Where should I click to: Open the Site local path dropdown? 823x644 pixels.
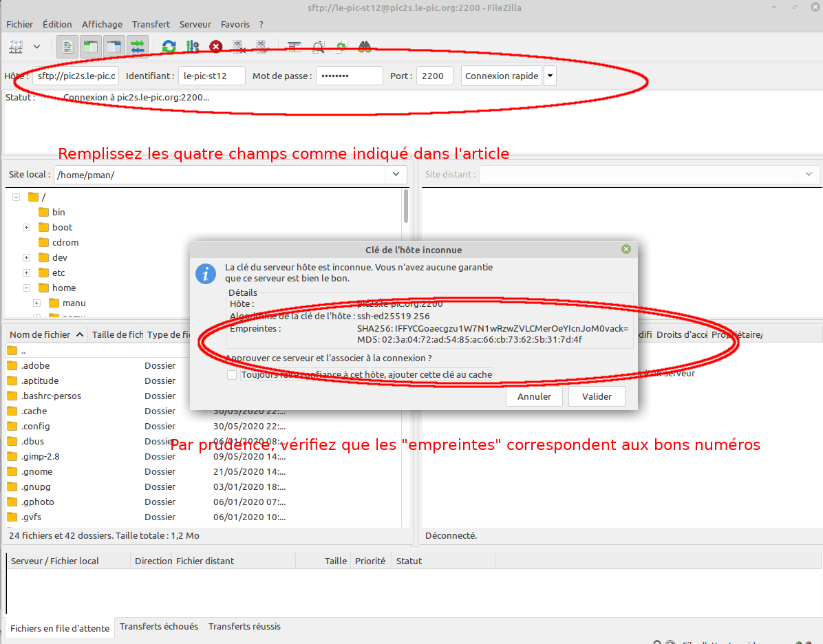[396, 175]
